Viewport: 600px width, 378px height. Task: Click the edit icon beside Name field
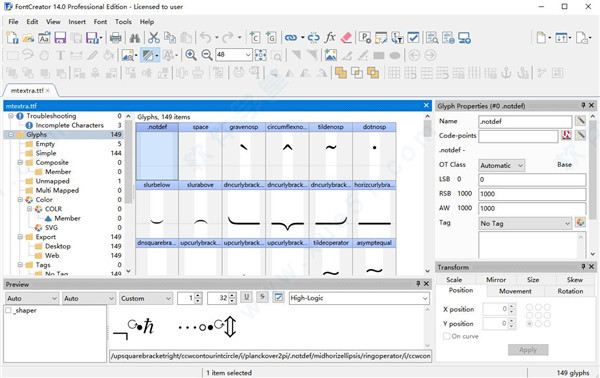(580, 121)
